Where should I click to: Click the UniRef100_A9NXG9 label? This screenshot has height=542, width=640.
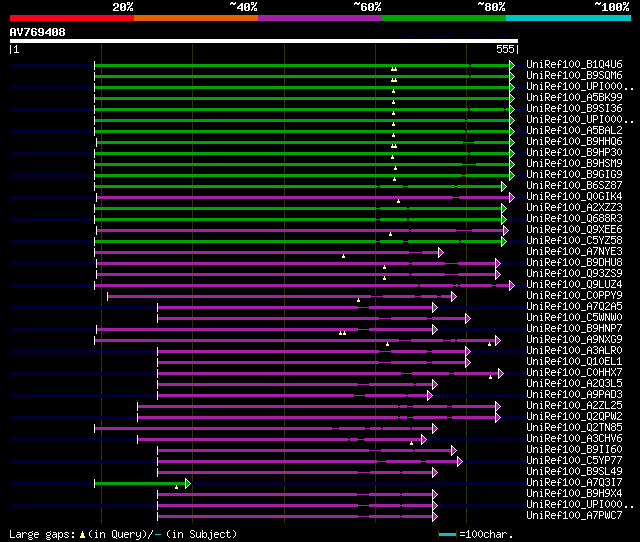pos(574,340)
